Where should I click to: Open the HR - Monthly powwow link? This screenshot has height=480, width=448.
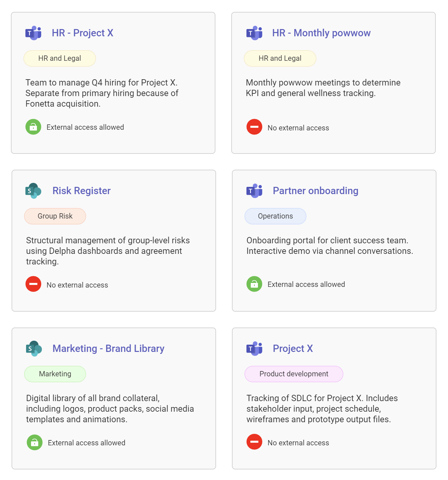321,33
